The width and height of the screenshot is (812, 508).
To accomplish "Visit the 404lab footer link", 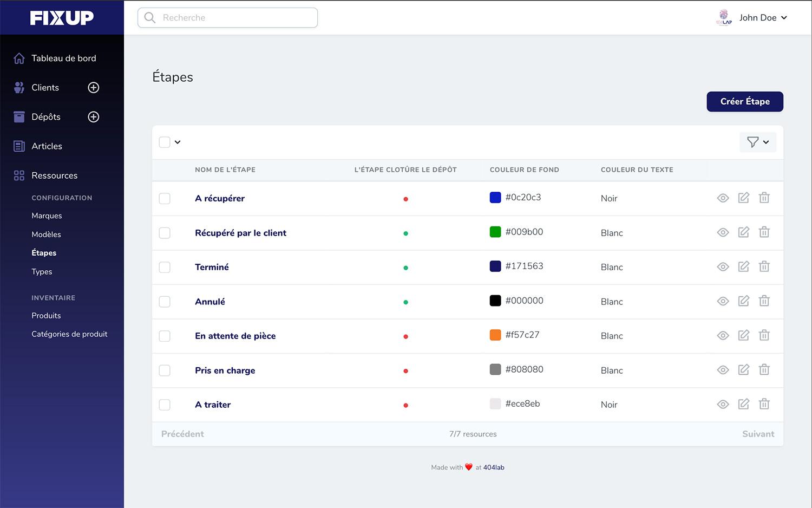I will tap(494, 467).
